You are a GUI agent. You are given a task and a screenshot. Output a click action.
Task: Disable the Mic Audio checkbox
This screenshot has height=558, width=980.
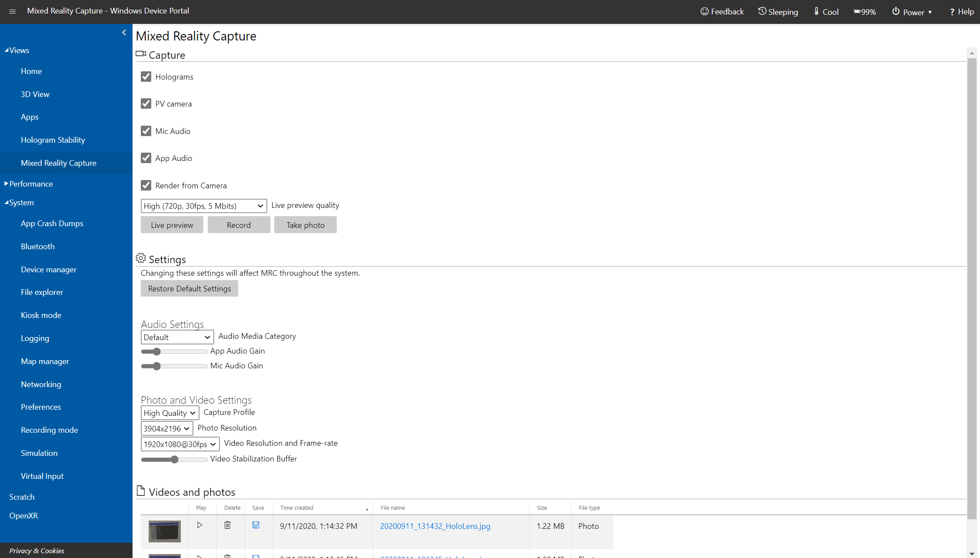pyautogui.click(x=146, y=131)
